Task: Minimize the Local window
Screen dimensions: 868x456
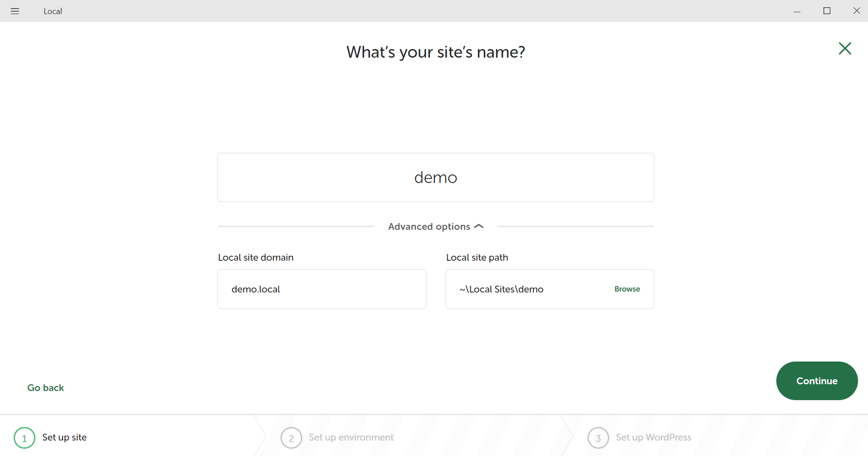Action: pyautogui.click(x=797, y=10)
